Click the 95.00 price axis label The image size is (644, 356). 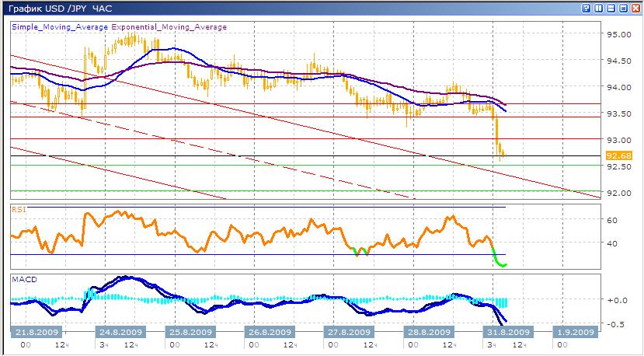coord(618,35)
